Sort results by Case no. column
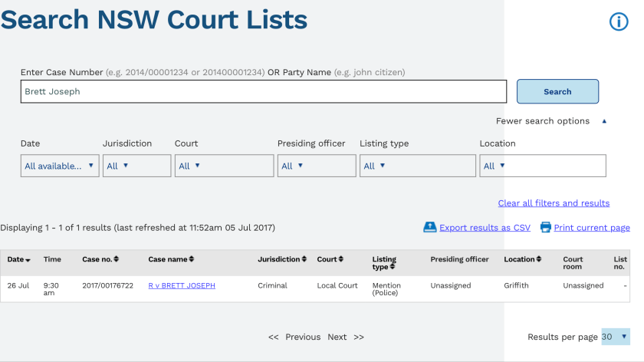 click(x=117, y=260)
